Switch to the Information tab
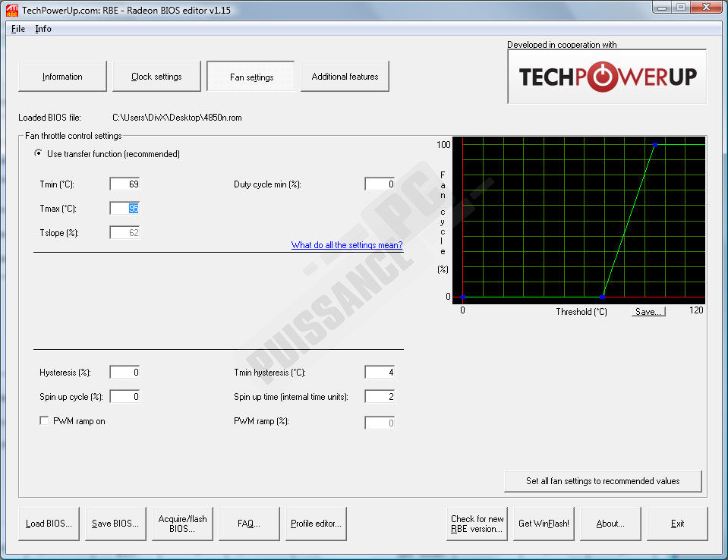The image size is (728, 560). coord(62,77)
